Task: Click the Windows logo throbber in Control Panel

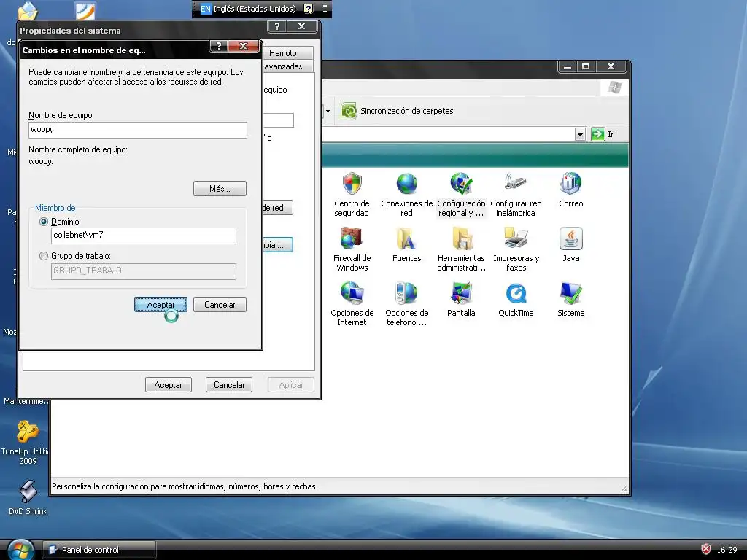Action: [614, 87]
